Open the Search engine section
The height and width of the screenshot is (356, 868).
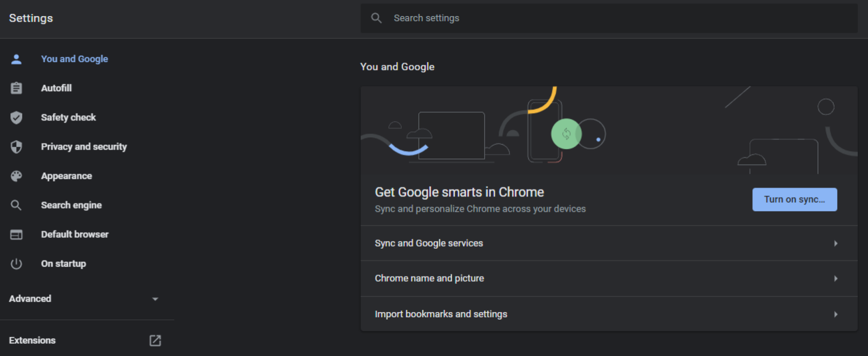tap(71, 205)
